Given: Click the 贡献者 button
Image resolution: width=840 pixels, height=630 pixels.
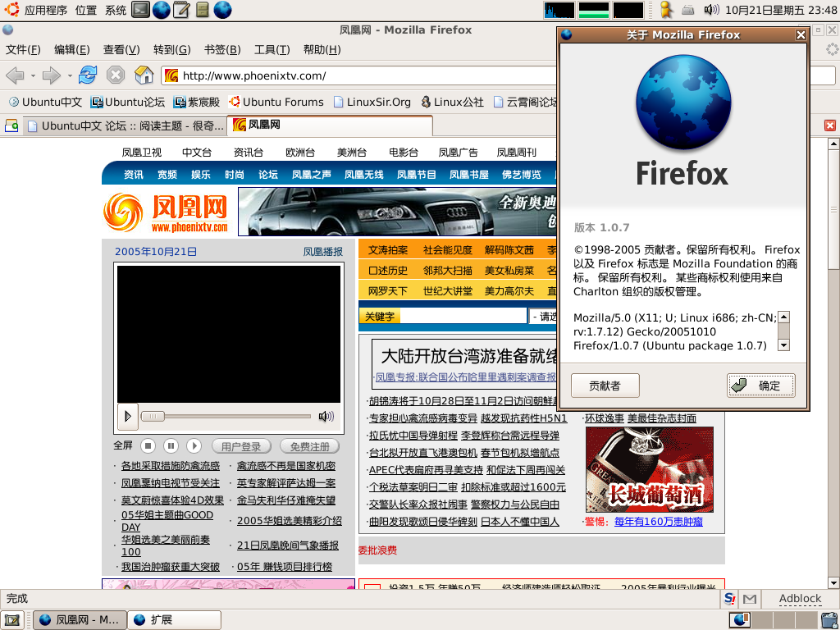Looking at the screenshot, I should [605, 386].
